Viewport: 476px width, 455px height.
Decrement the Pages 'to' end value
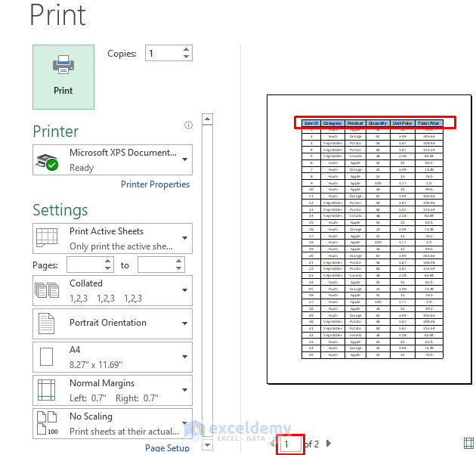click(x=179, y=268)
